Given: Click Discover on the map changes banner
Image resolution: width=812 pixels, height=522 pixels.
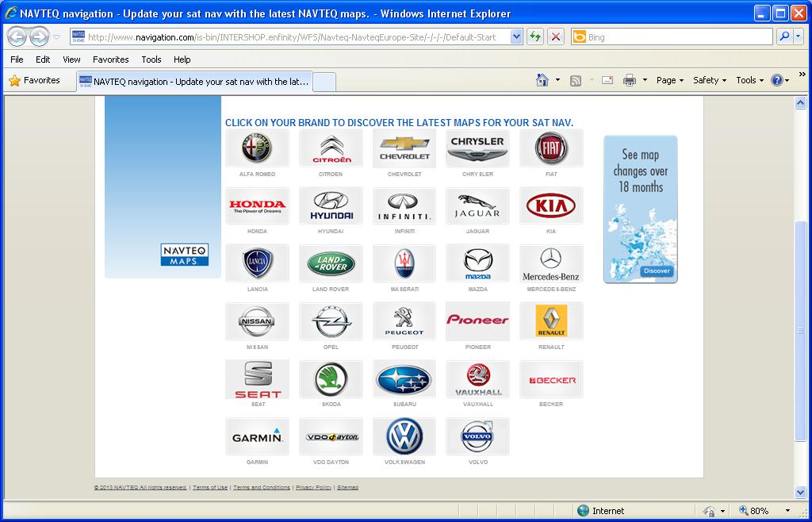Looking at the screenshot, I should coord(657,271).
